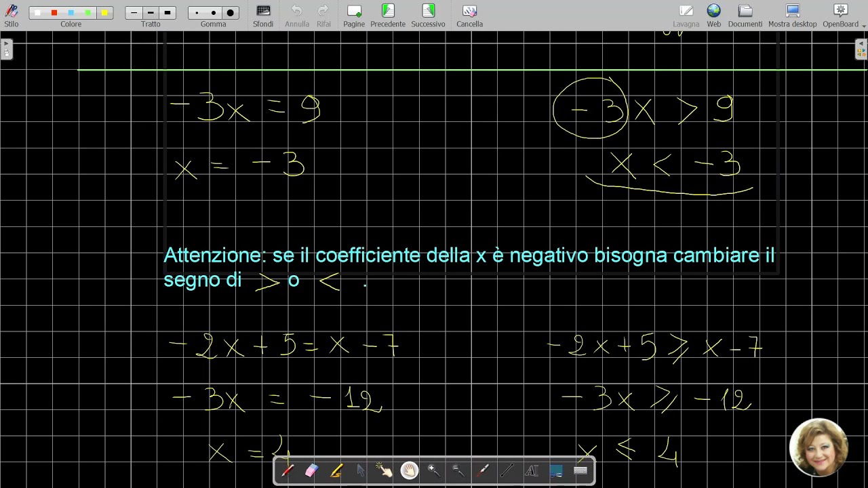Expand the left side panel tab
868x488 pixels.
point(6,49)
